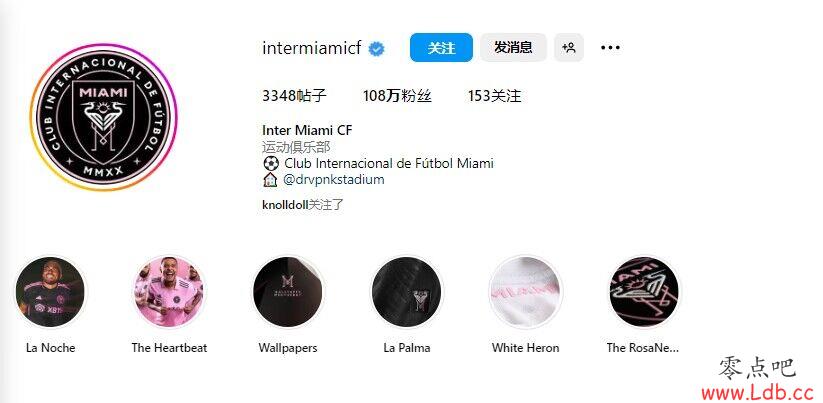The image size is (823, 403).
Task: Open The RosaNe... highlight circle
Action: [x=643, y=292]
